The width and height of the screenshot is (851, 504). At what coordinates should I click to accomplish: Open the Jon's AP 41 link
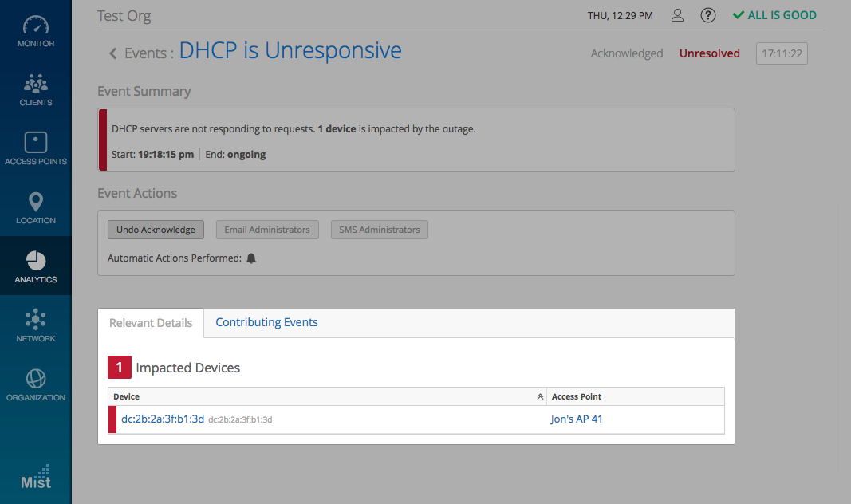[577, 419]
